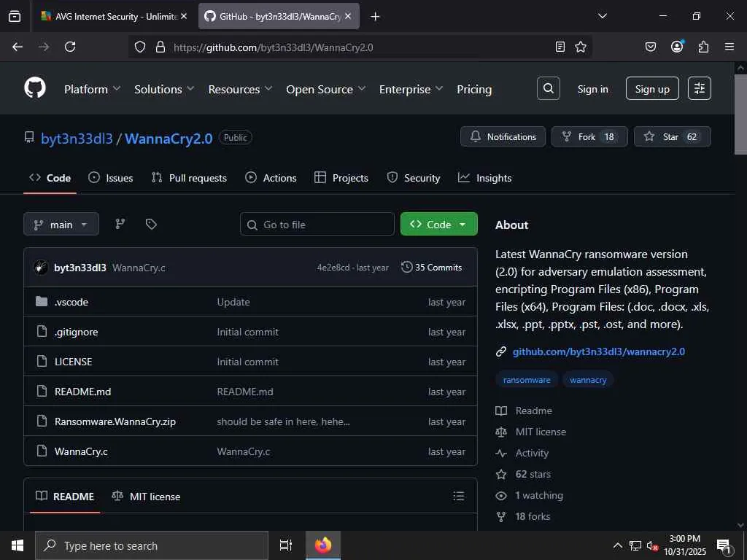Click the padlock site info icon

pos(160,47)
